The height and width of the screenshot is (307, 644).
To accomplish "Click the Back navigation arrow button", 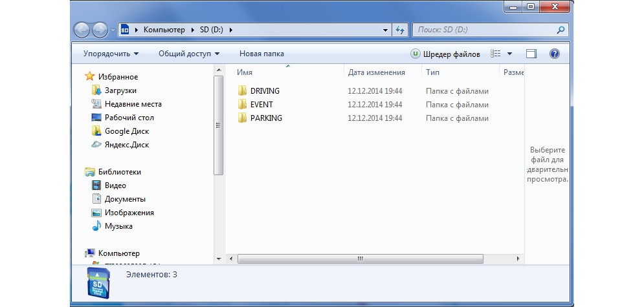I will [x=82, y=30].
